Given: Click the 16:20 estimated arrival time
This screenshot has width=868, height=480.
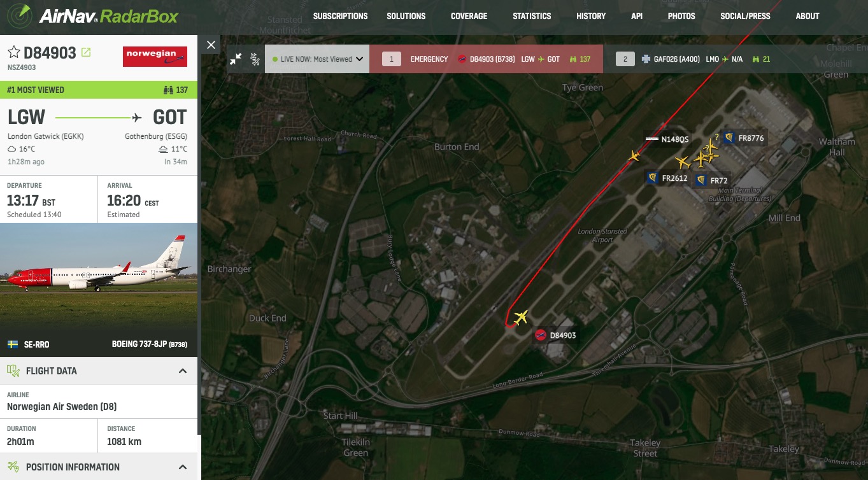Looking at the screenshot, I should [124, 201].
